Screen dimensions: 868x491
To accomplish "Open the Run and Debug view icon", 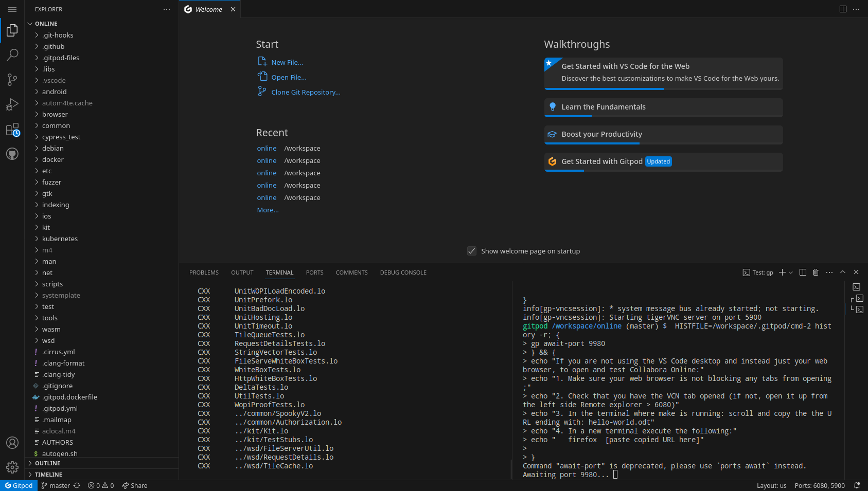I will (12, 104).
